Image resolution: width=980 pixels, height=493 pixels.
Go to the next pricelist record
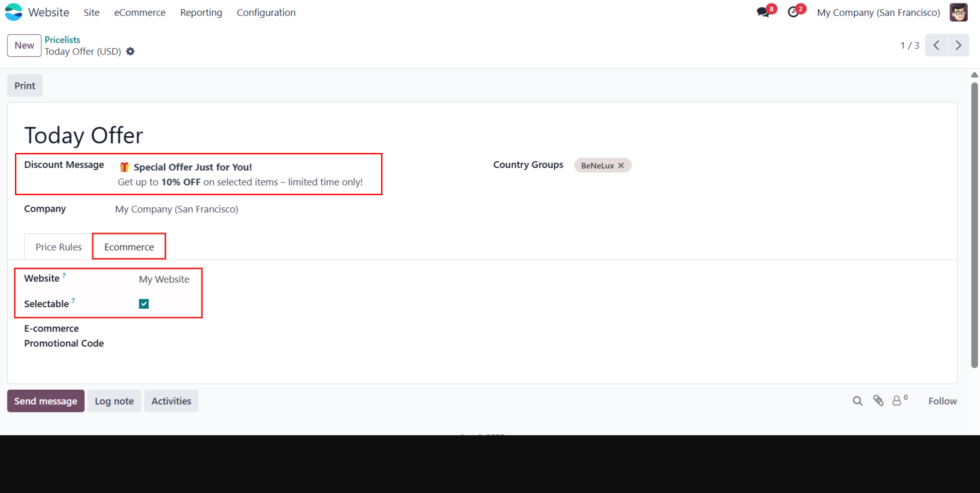pos(958,45)
